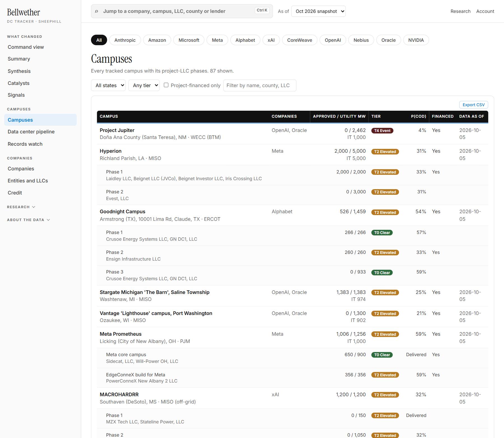504x438 pixels.
Task: Open Summary in sidebar
Action: click(x=40, y=59)
